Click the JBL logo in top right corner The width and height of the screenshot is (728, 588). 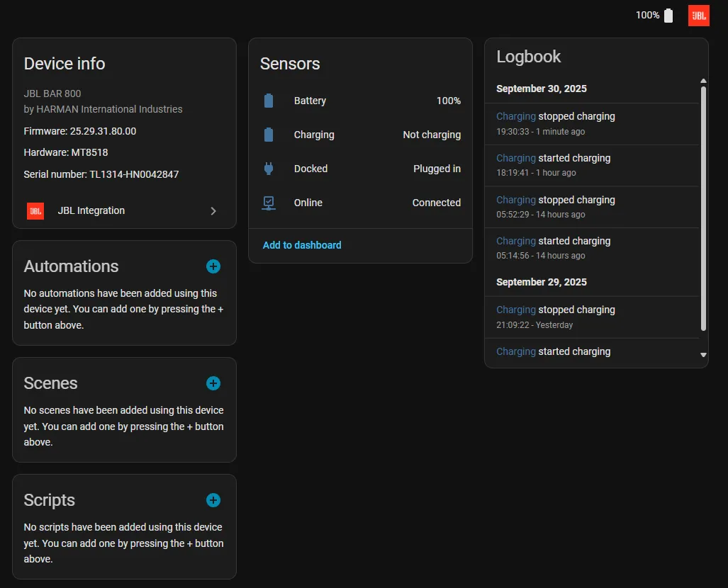tap(698, 16)
